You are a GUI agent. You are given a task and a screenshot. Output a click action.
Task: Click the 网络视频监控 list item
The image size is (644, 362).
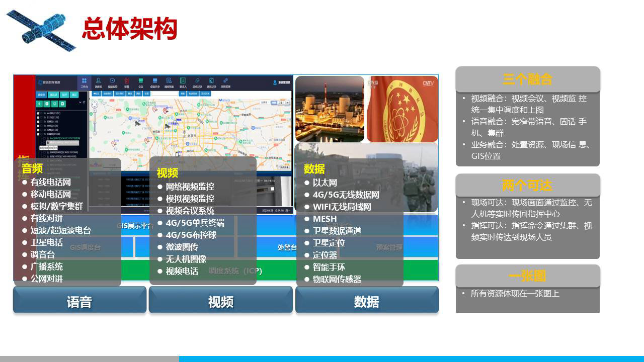pyautogui.click(x=190, y=187)
